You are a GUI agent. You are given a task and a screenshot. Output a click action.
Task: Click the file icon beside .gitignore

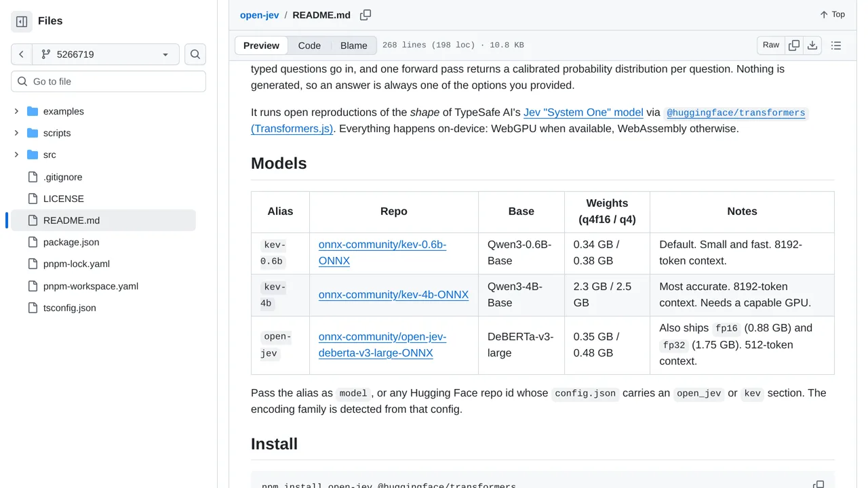pyautogui.click(x=33, y=177)
